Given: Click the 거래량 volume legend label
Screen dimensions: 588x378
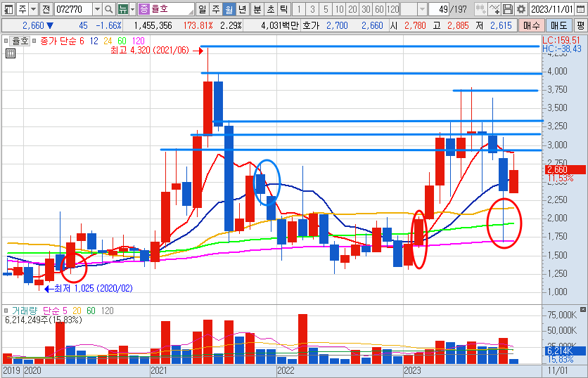Looking at the screenshot, I should coord(25,311).
